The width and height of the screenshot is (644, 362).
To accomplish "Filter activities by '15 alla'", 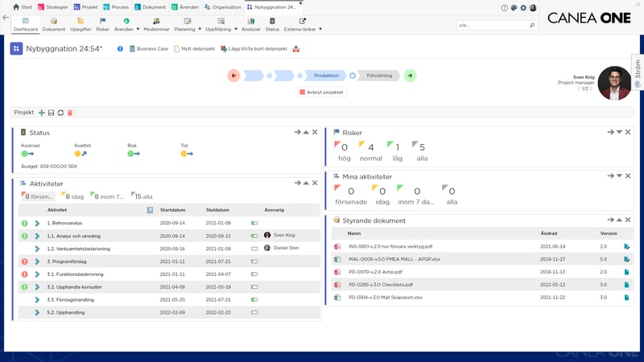I will (x=142, y=195).
